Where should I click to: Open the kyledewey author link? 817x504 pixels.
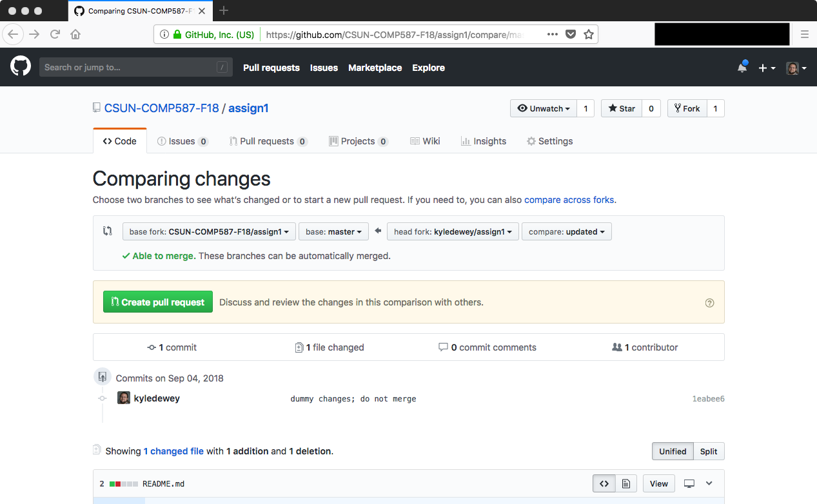[x=157, y=398]
